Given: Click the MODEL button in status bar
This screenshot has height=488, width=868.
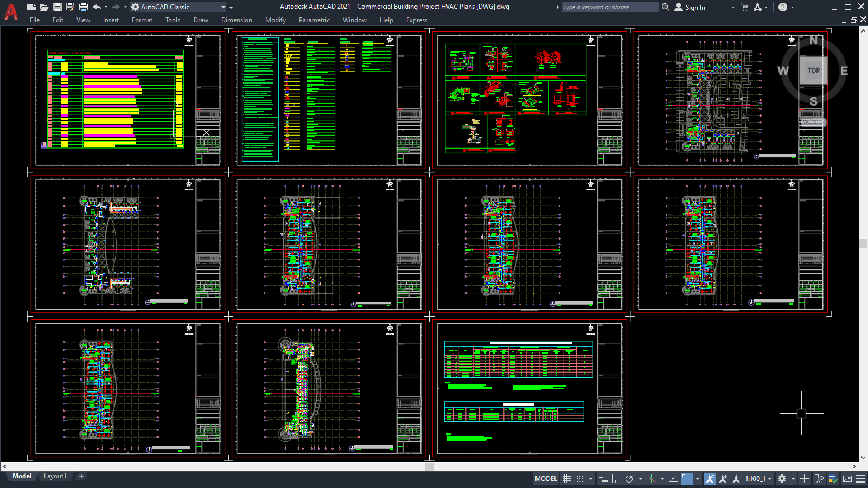Looking at the screenshot, I should (x=545, y=478).
